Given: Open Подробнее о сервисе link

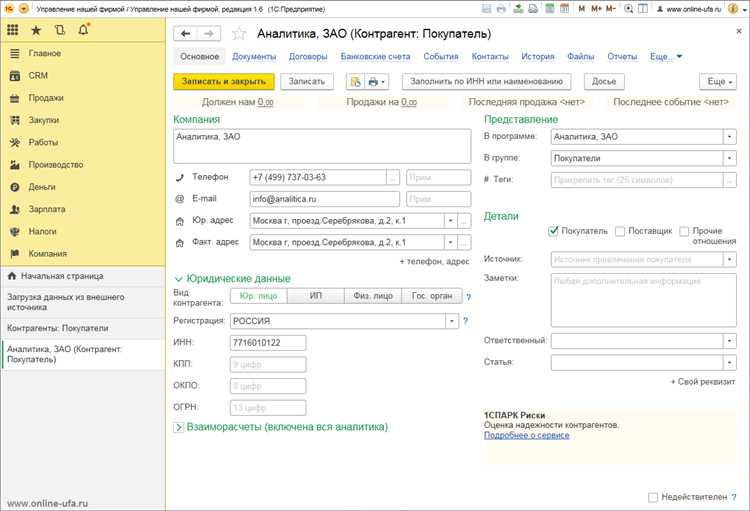Looking at the screenshot, I should point(527,435).
